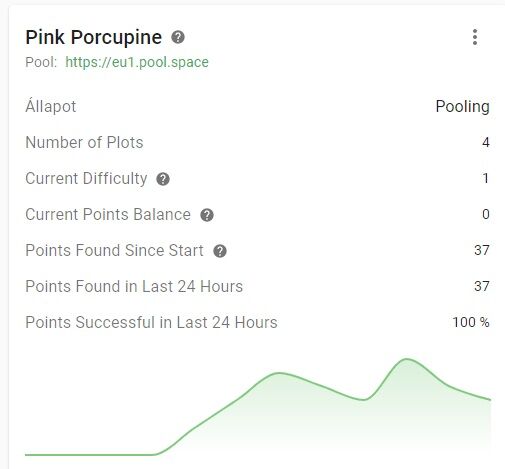Image resolution: width=505 pixels, height=469 pixels.
Task: Click the Current Points Balance value 0
Action: coord(486,214)
